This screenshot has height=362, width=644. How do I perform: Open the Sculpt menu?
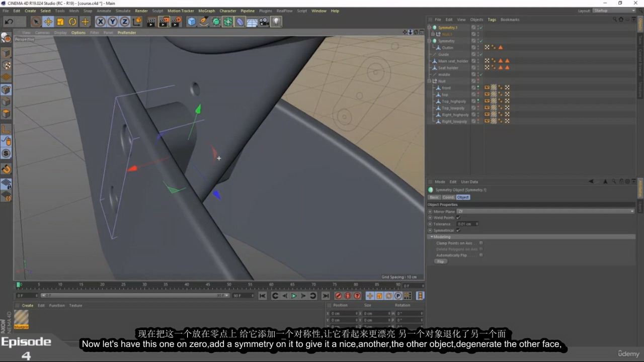click(x=157, y=11)
